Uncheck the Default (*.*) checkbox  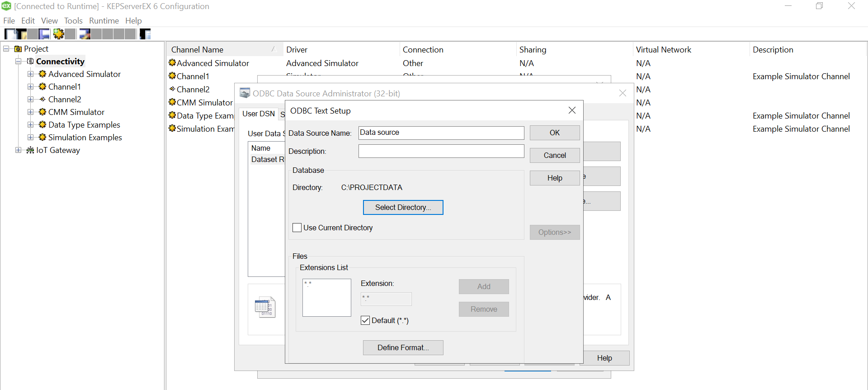(x=365, y=320)
